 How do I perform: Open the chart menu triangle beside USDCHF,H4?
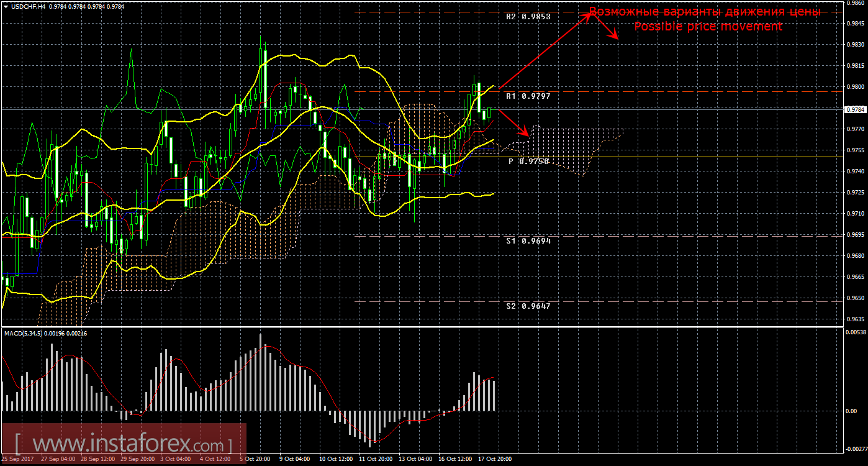(x=6, y=7)
